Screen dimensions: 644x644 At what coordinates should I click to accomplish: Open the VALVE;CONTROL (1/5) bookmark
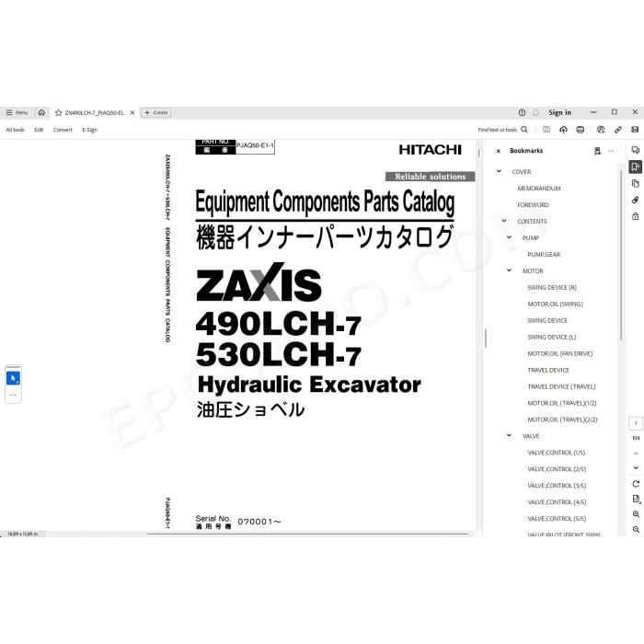click(x=556, y=453)
